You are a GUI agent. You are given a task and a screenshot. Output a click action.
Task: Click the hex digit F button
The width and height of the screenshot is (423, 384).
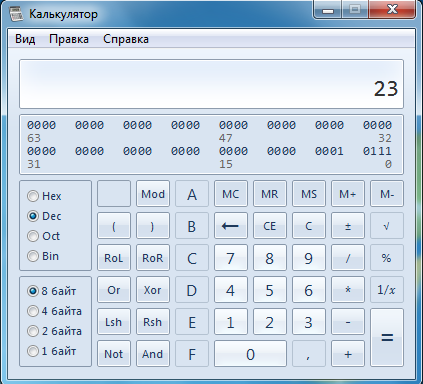(192, 354)
